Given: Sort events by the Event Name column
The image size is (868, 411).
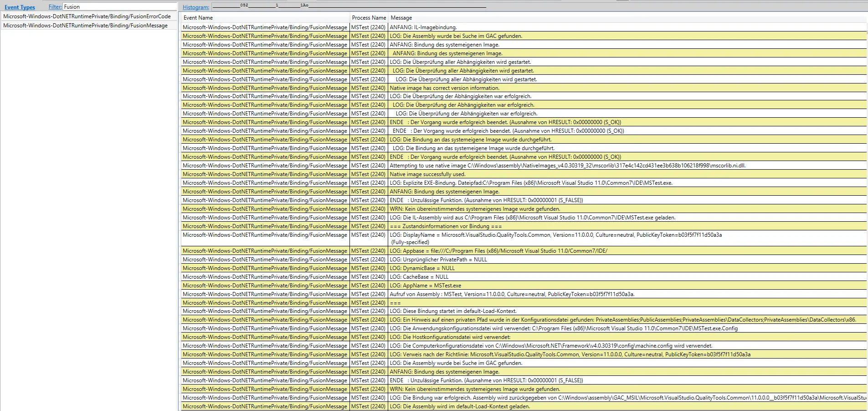Looking at the screenshot, I should pyautogui.click(x=199, y=18).
